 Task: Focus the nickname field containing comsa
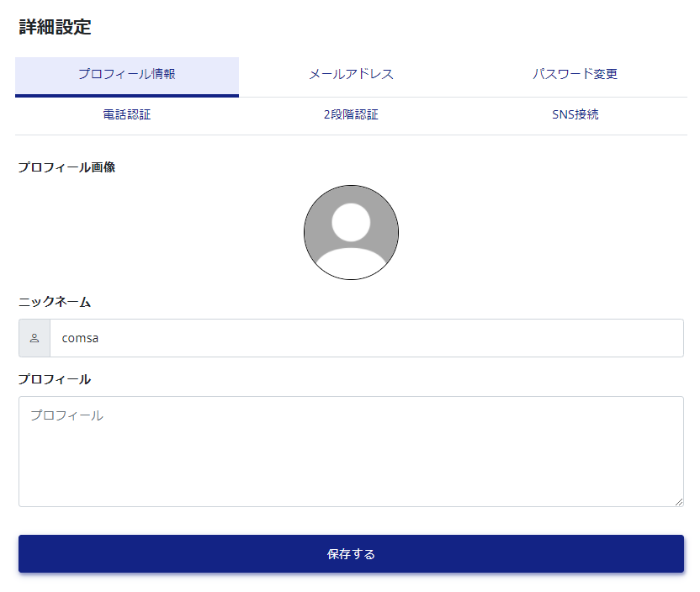(x=367, y=338)
